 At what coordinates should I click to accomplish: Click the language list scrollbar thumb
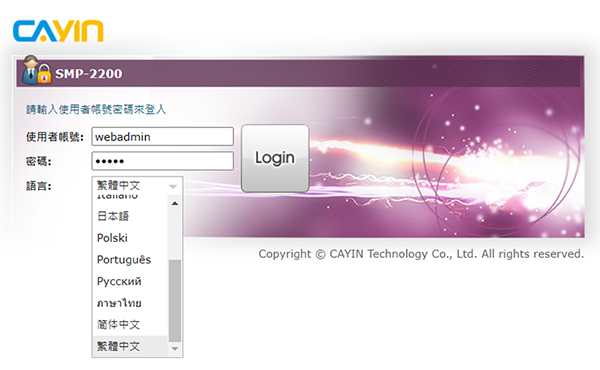175,300
